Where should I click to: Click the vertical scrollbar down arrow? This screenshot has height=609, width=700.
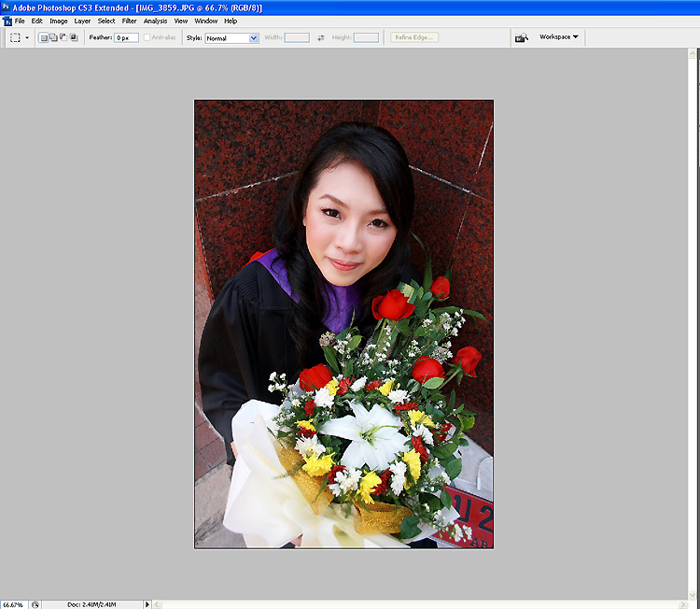[x=693, y=595]
